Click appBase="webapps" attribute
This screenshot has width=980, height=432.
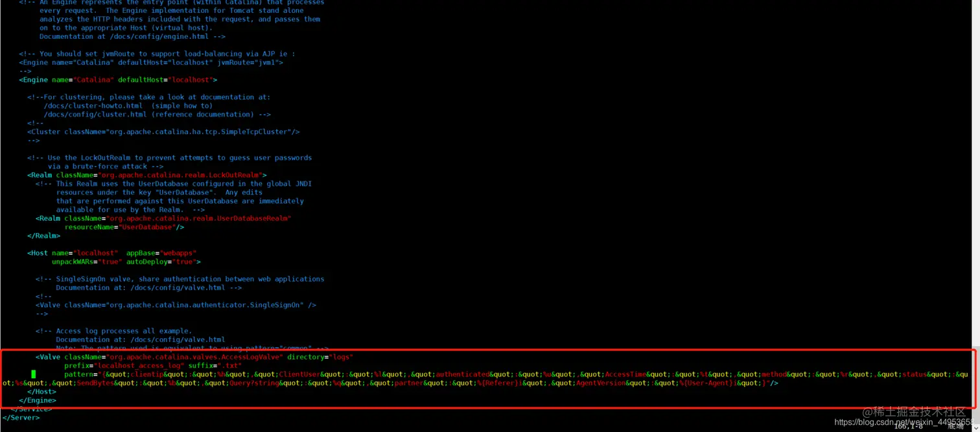[x=161, y=253]
